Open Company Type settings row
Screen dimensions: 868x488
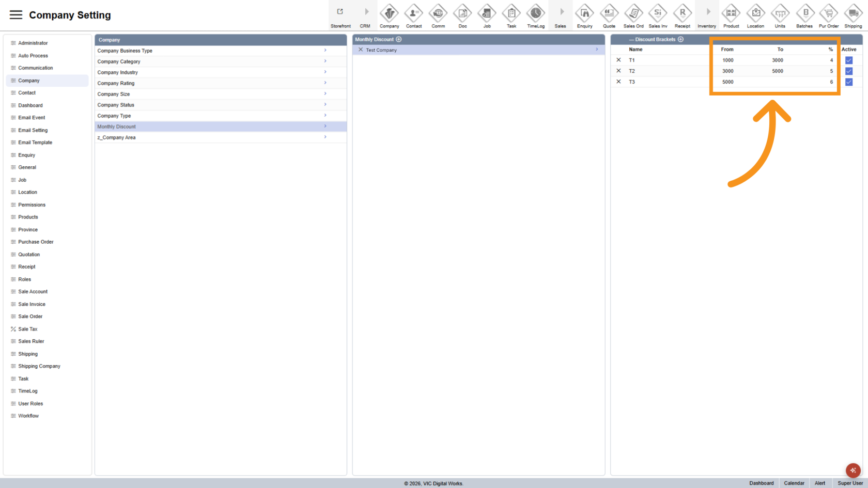221,116
